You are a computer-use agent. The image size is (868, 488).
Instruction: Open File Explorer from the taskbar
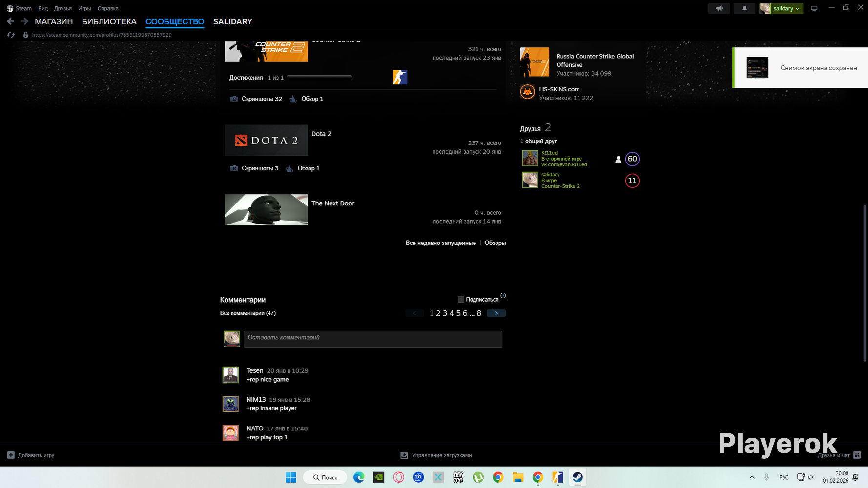pos(518,477)
